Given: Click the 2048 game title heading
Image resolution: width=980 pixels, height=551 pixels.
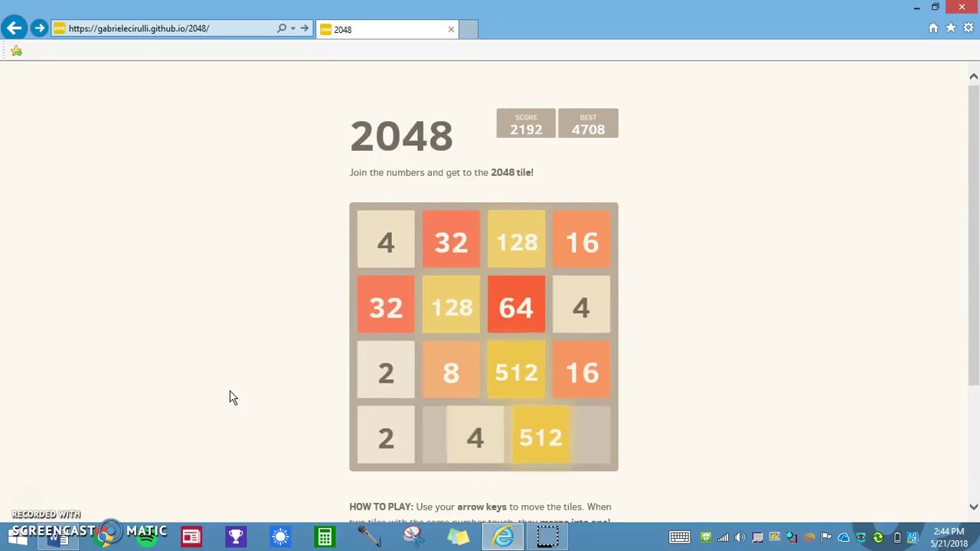Looking at the screenshot, I should tap(401, 136).
